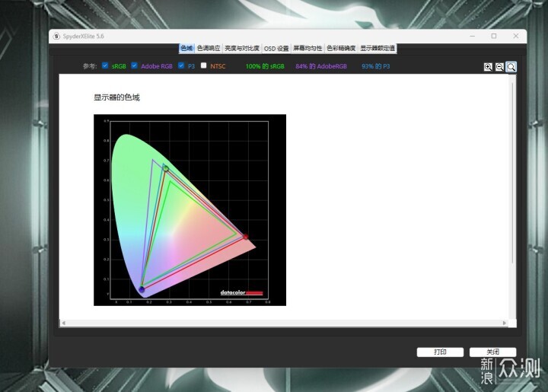The image size is (548, 392).
Task: Click the SpyderXElite app icon in title bar
Action: click(56, 36)
